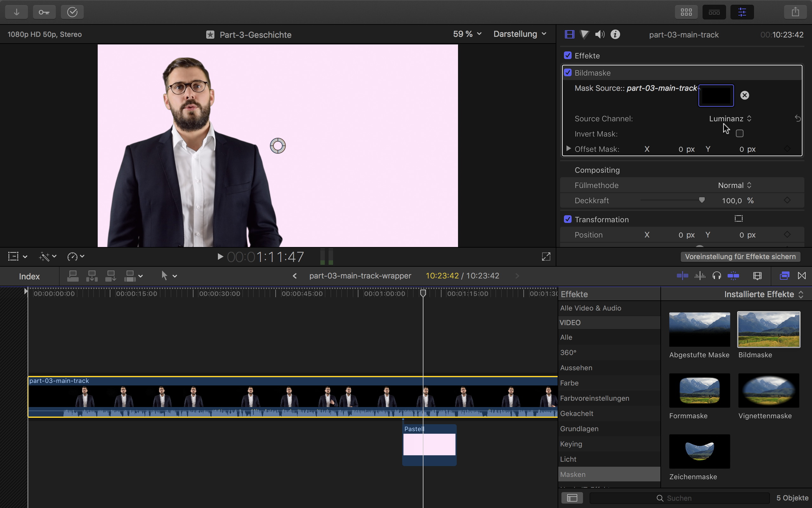Adjust the Deckkraft opacity slider handle
Viewport: 812px width, 508px height.
[x=702, y=200]
